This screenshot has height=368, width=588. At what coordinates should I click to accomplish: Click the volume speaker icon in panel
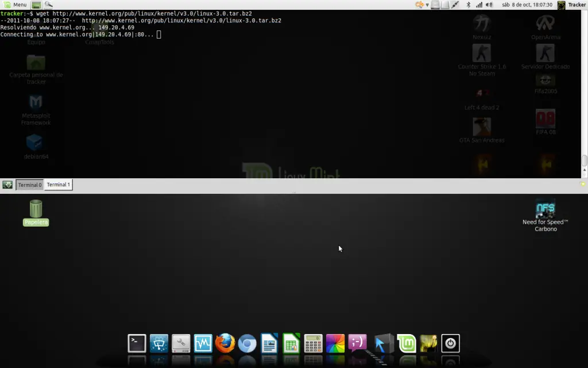pos(489,5)
